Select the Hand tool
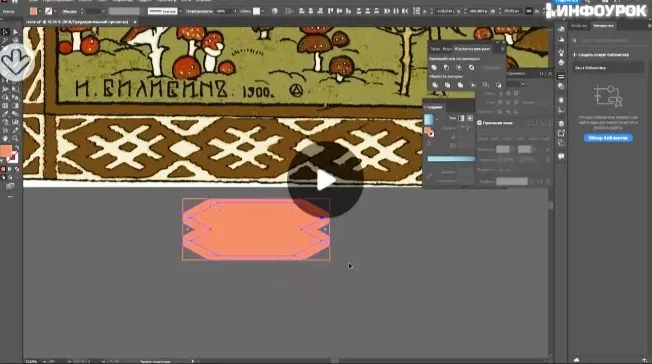 click(5, 139)
